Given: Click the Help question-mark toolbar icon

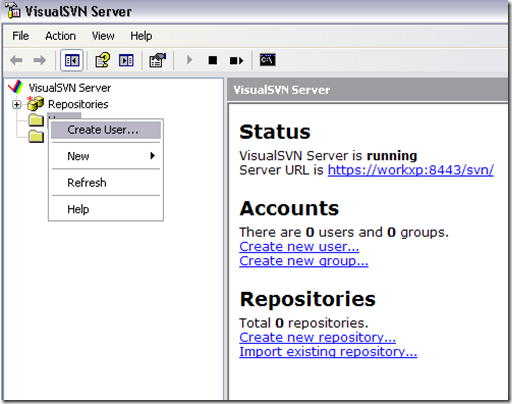Looking at the screenshot, I should click(102, 60).
